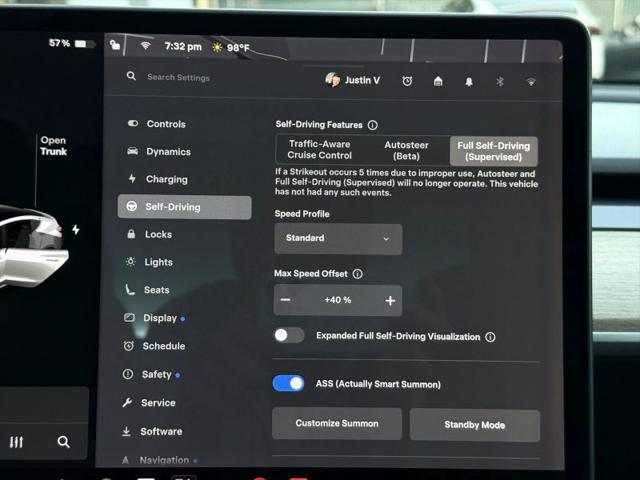Decrease Max Speed Offset with minus
This screenshot has width=640, height=480.
tap(285, 300)
